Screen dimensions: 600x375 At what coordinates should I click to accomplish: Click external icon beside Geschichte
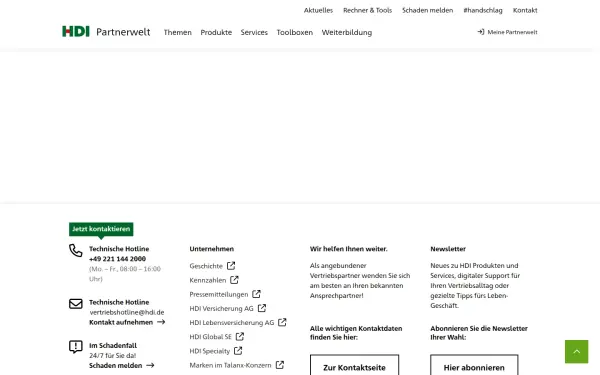(x=231, y=266)
